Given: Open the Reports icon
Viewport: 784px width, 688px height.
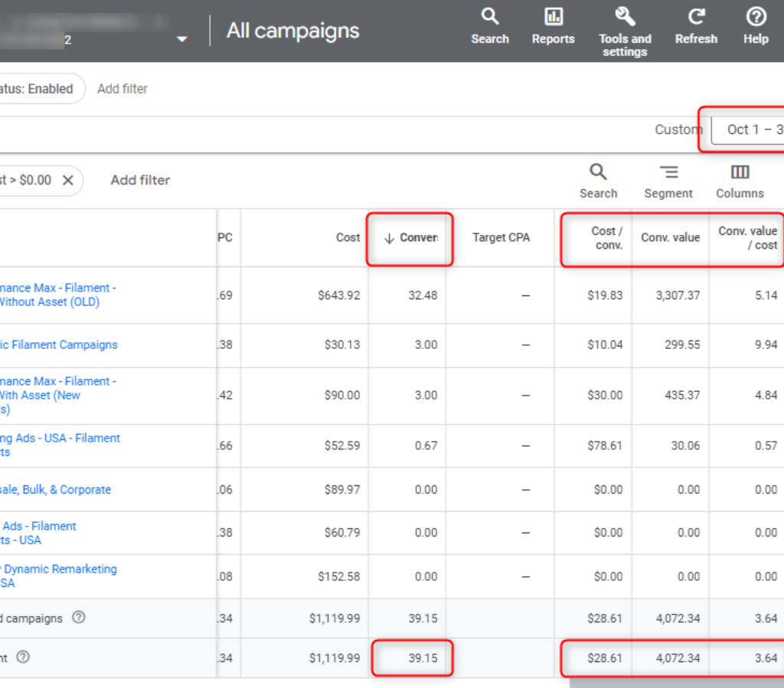Looking at the screenshot, I should coord(553,18).
